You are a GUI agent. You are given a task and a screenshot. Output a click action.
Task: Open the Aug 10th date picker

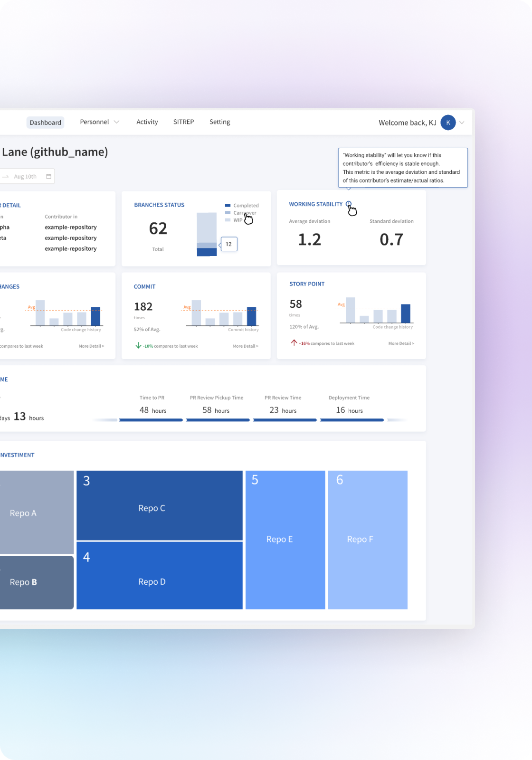point(25,176)
